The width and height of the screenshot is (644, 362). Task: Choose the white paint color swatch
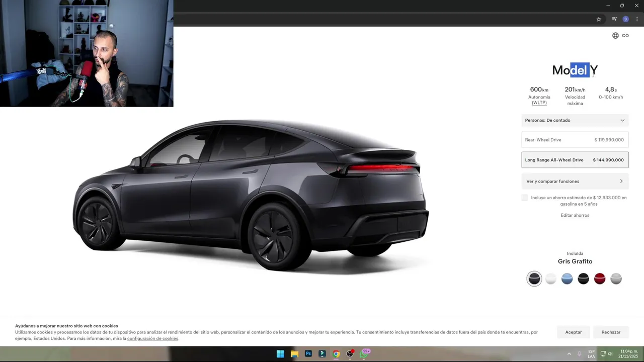(x=550, y=279)
